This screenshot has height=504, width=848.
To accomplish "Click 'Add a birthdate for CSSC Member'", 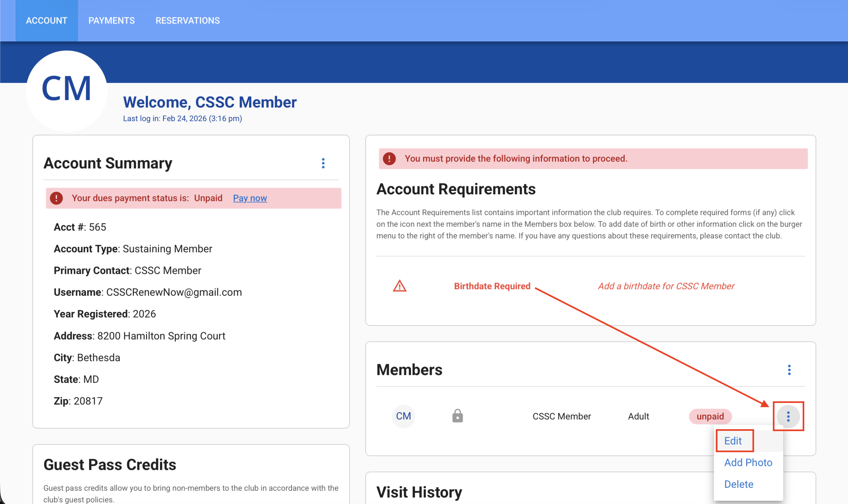I will click(666, 286).
